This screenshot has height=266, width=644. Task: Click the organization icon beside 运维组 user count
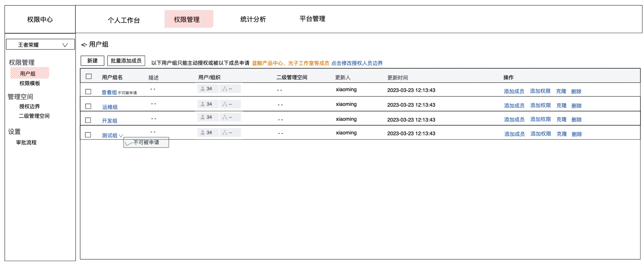230,104
